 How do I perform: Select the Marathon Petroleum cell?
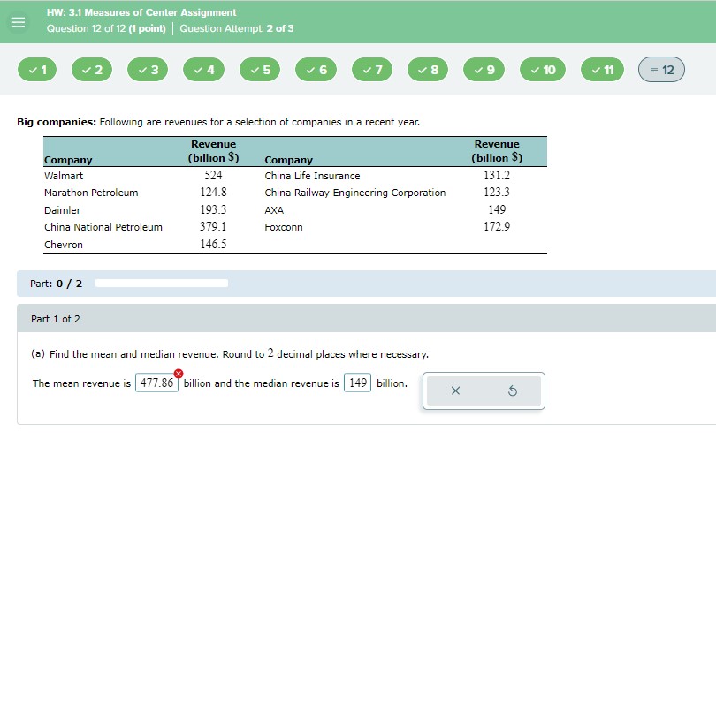pos(91,193)
